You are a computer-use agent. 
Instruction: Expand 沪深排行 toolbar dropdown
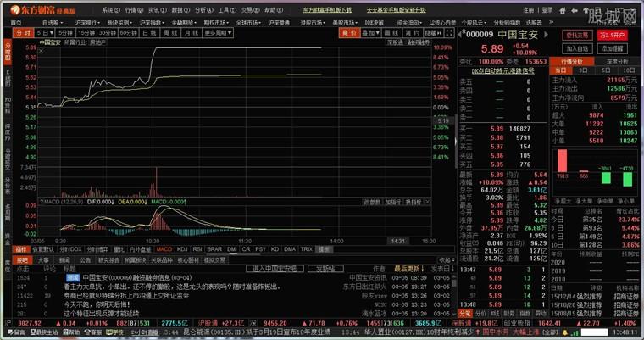pyautogui.click(x=87, y=23)
